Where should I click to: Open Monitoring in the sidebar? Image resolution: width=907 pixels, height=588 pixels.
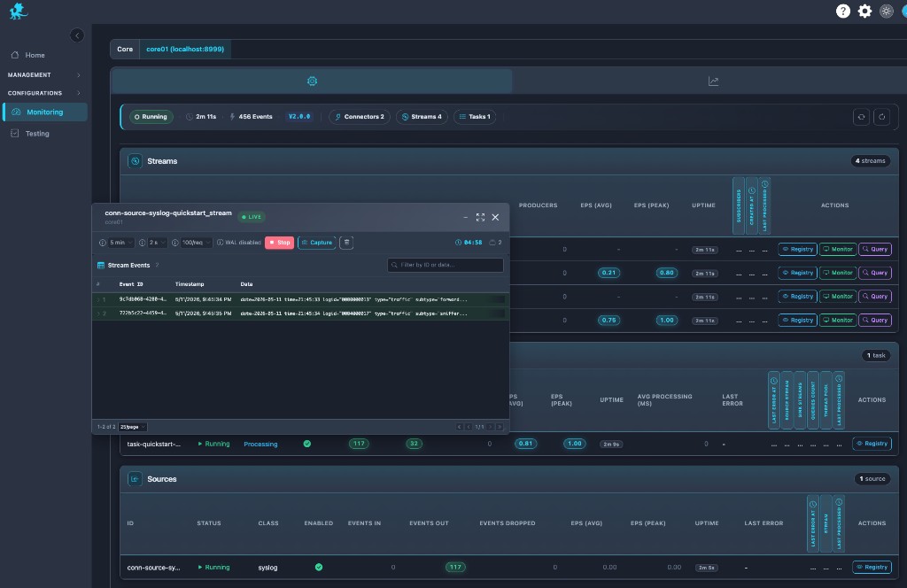pyautogui.click(x=45, y=112)
